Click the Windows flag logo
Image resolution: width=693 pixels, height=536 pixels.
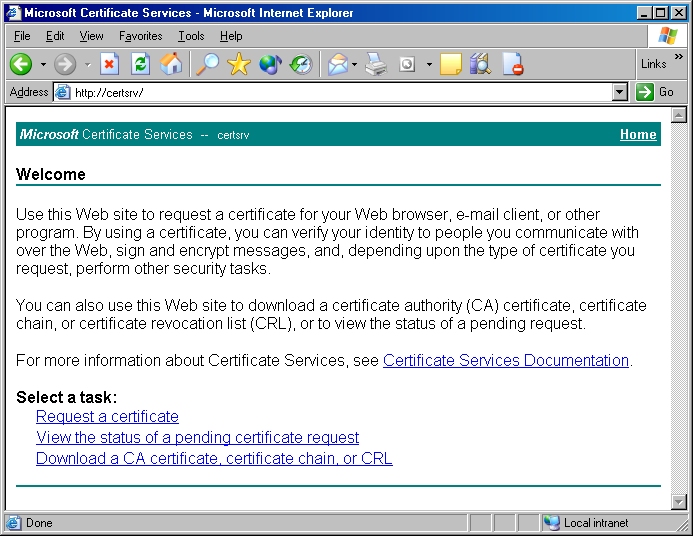667,36
